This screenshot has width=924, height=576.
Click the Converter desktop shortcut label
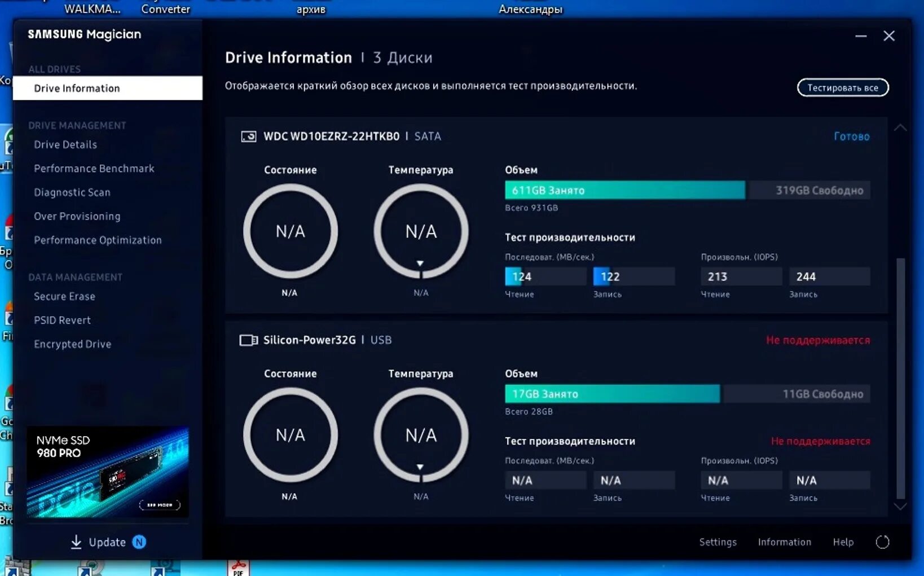pos(166,9)
